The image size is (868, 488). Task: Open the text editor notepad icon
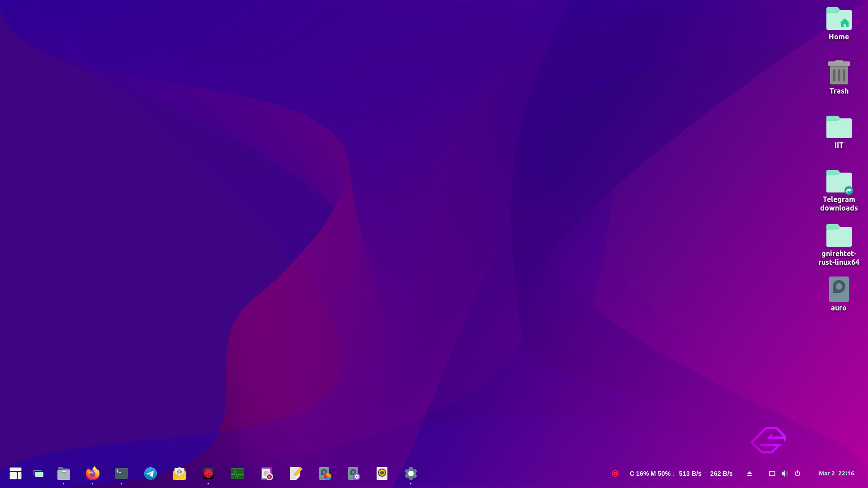pyautogui.click(x=295, y=474)
